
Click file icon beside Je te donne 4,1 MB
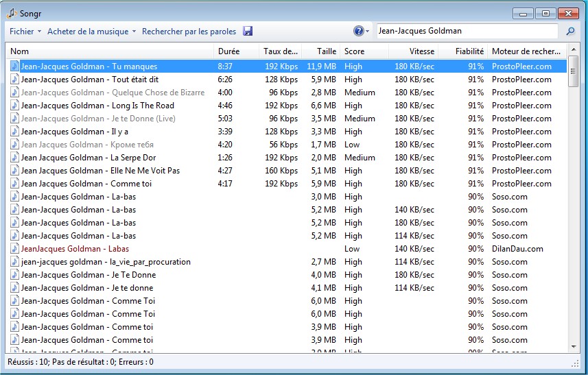point(14,288)
